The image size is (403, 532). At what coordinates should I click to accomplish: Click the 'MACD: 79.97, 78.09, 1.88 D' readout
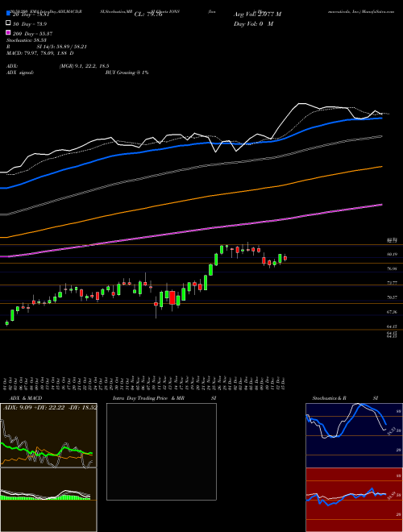pos(40,53)
